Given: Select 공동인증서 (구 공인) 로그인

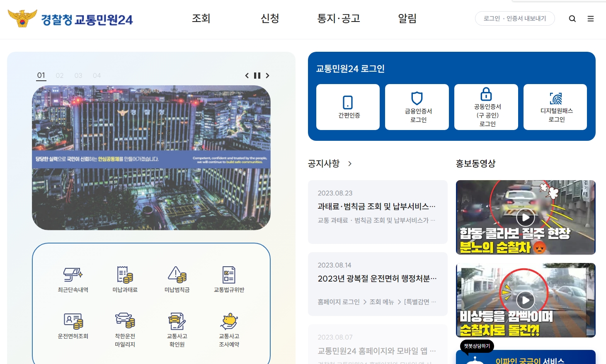Looking at the screenshot, I should 486,107.
